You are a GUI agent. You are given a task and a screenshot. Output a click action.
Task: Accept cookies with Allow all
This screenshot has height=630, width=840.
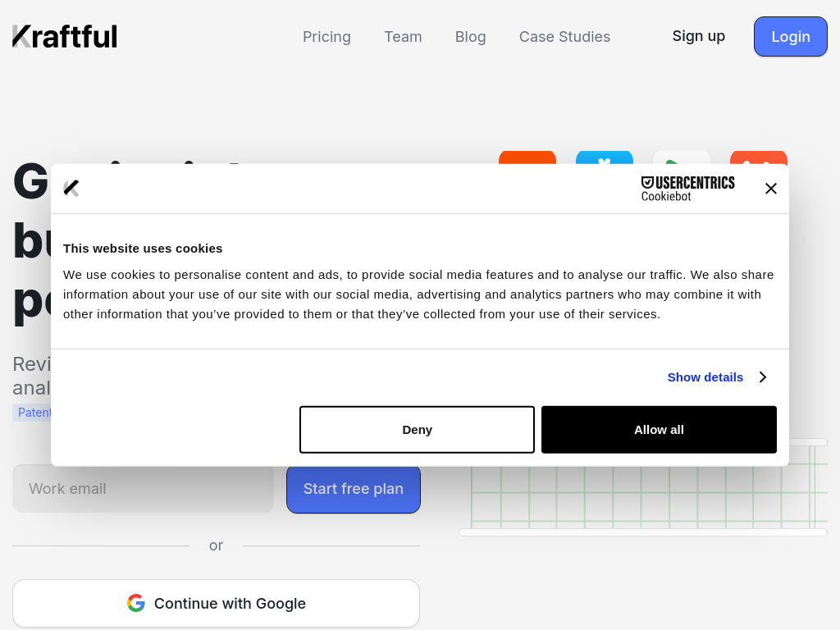pyautogui.click(x=659, y=430)
